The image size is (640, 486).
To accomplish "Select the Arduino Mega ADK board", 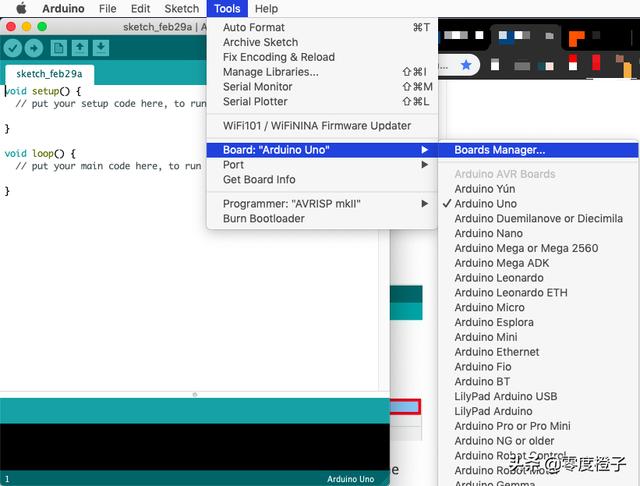I will [538, 263].
